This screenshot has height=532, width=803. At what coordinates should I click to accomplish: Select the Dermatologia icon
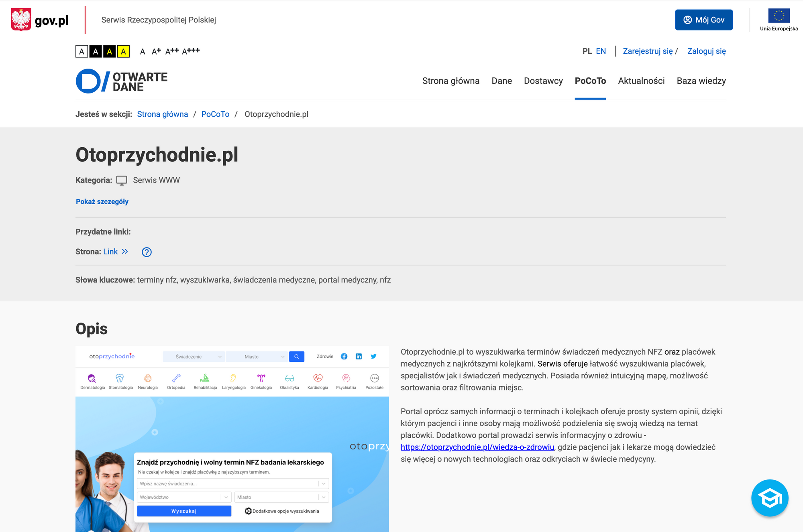92,378
